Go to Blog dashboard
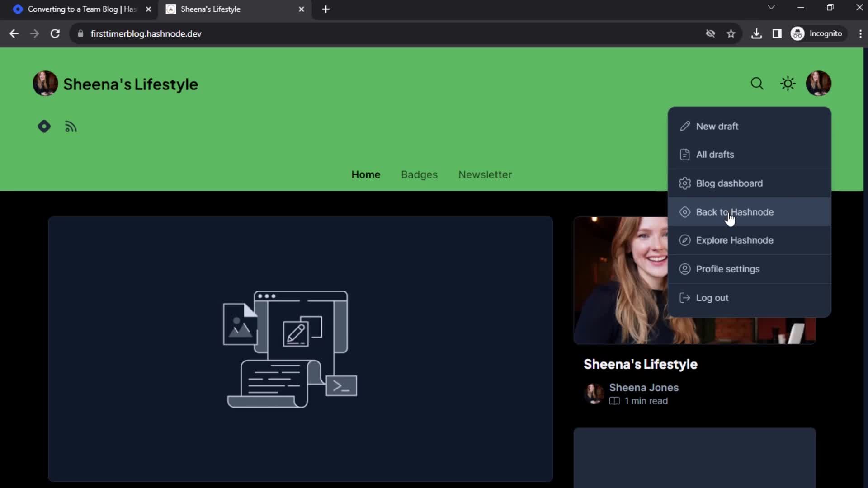This screenshot has width=868, height=488. [x=749, y=183]
